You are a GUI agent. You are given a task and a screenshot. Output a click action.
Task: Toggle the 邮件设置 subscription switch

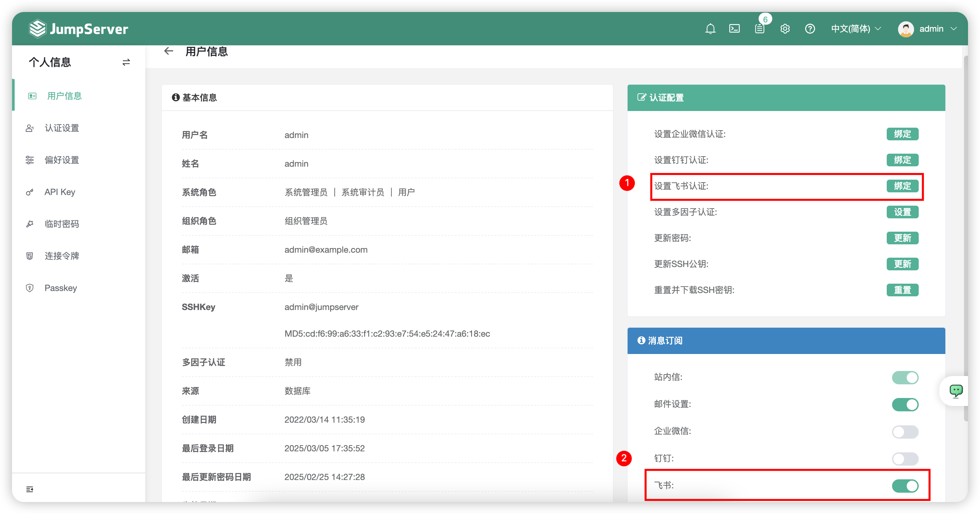[x=905, y=404]
